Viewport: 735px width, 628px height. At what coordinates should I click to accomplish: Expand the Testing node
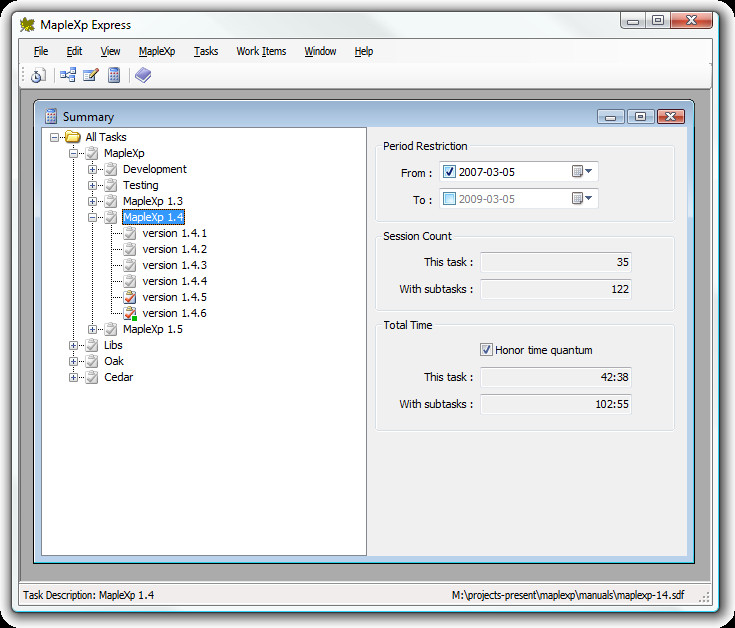point(92,185)
